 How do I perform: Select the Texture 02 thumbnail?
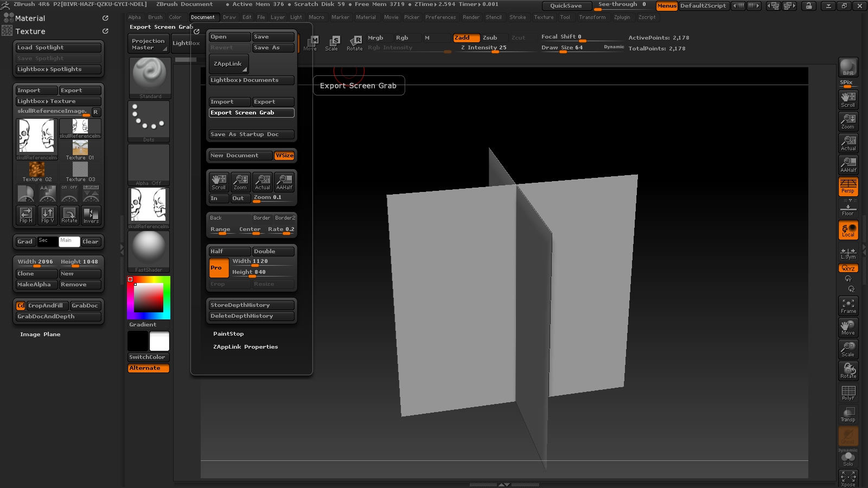click(37, 171)
